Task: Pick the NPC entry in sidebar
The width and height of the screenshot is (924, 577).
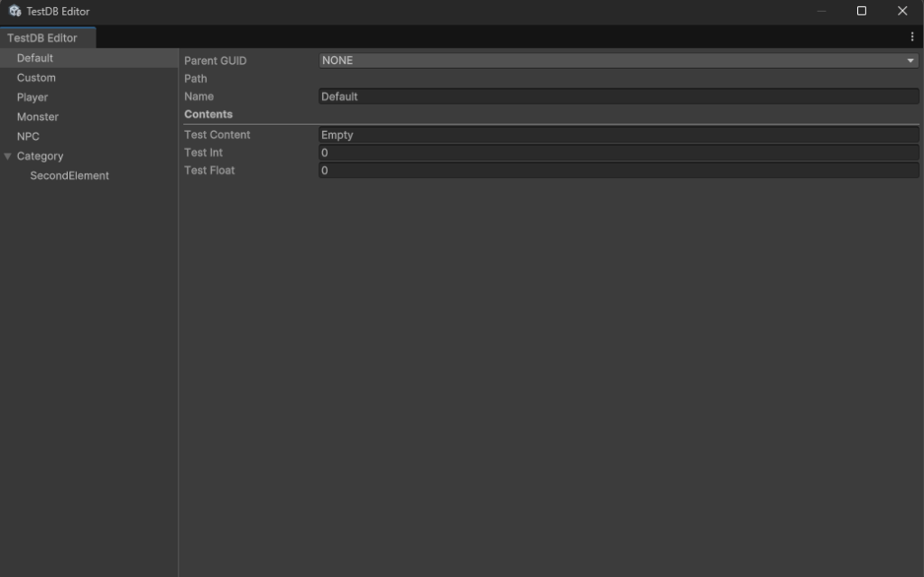Action: (x=28, y=136)
